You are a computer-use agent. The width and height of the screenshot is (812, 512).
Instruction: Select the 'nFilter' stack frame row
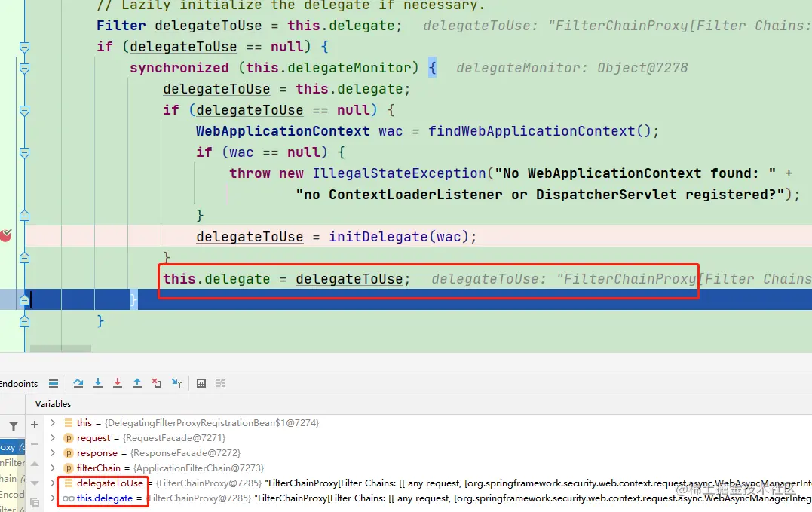[x=12, y=463]
